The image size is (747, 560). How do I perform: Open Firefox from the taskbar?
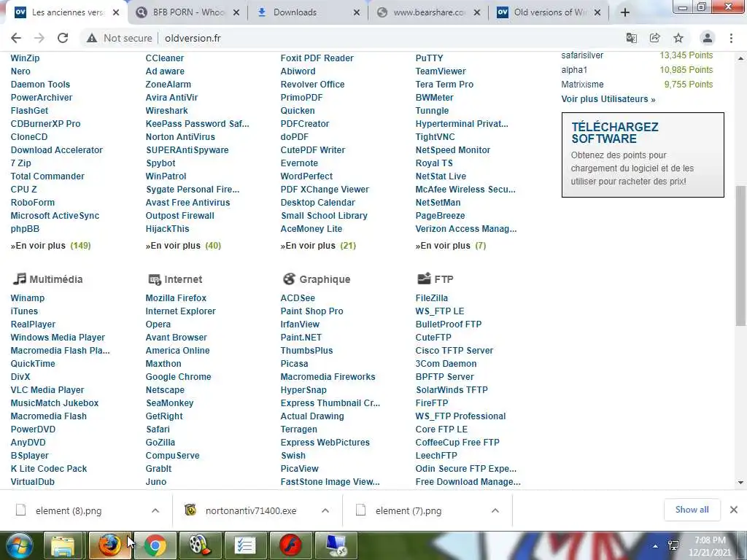[109, 545]
